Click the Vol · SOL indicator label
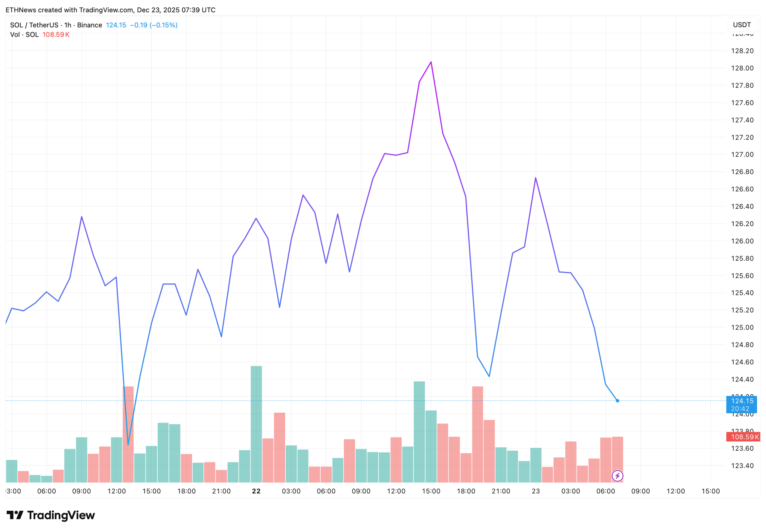 24,35
